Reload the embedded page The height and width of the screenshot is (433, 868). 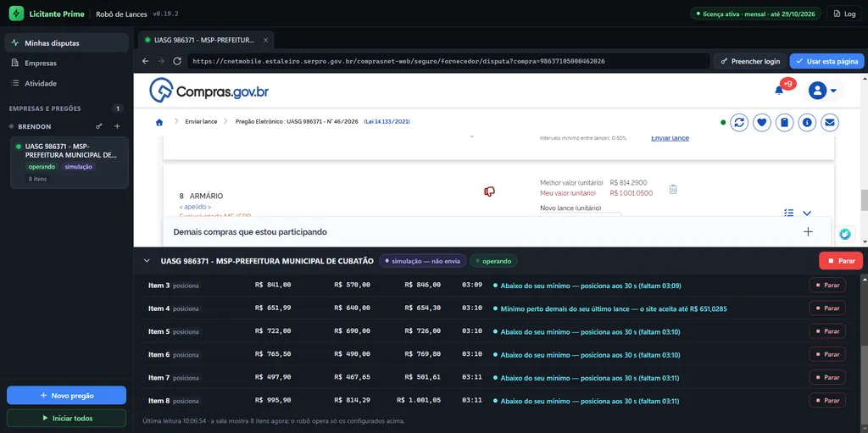[177, 61]
